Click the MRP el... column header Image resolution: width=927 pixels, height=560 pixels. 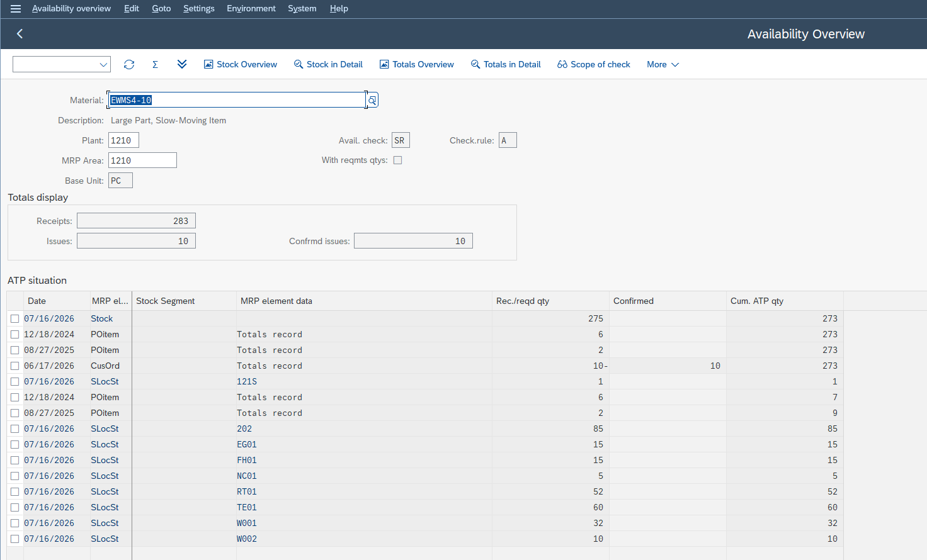[x=111, y=301]
